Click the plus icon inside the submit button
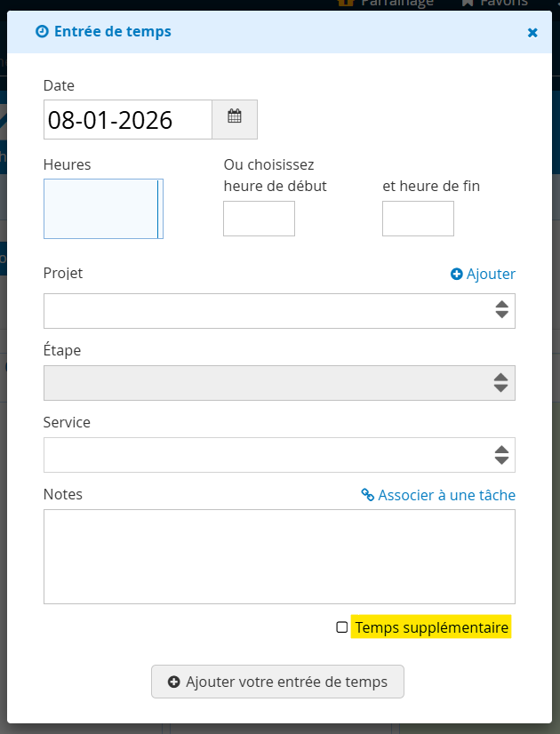 click(172, 682)
